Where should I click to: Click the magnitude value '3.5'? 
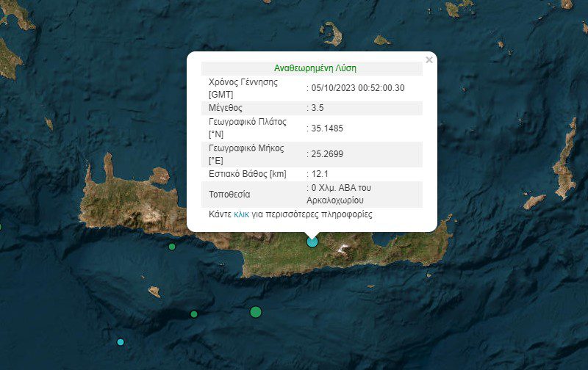point(318,108)
